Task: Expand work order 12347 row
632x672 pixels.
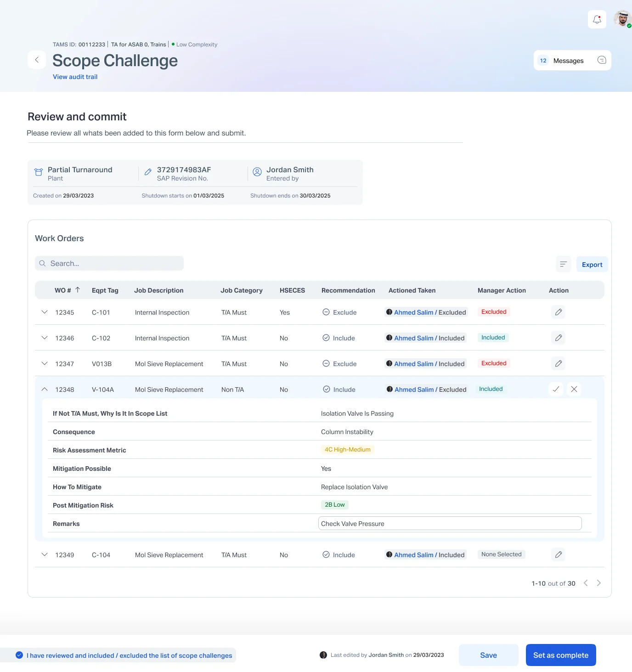Action: coord(45,364)
